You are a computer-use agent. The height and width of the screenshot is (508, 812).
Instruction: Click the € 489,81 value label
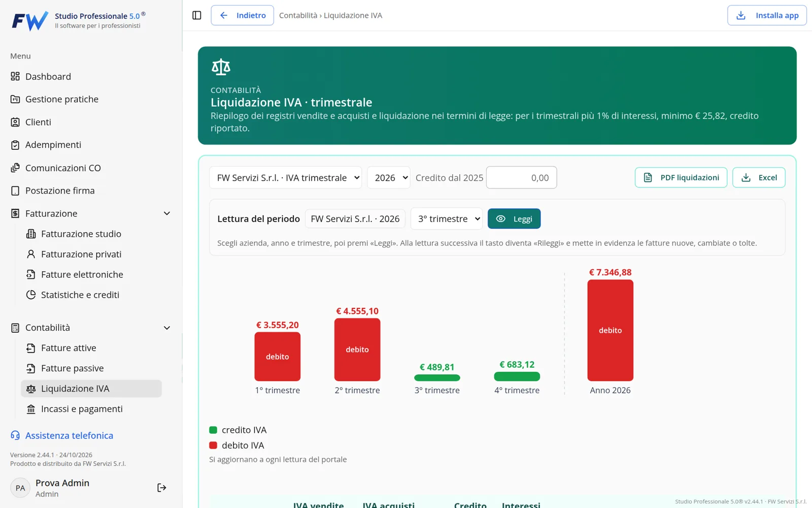(437, 367)
